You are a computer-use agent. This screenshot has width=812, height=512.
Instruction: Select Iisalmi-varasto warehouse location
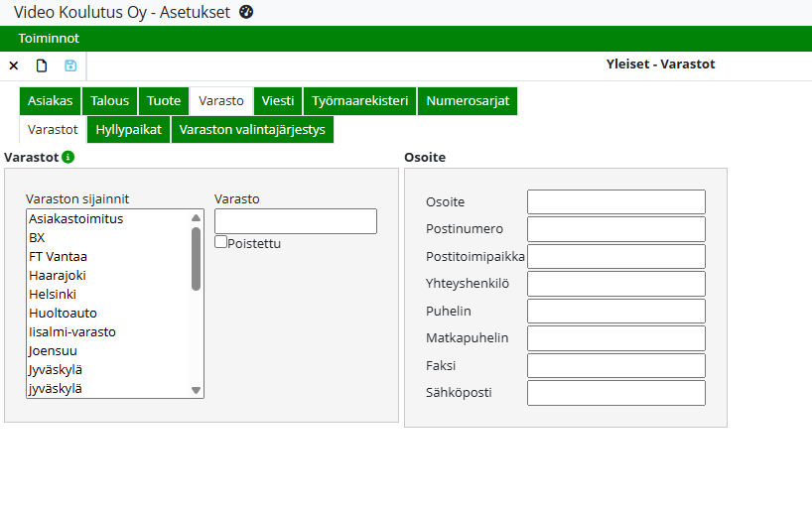[72, 332]
